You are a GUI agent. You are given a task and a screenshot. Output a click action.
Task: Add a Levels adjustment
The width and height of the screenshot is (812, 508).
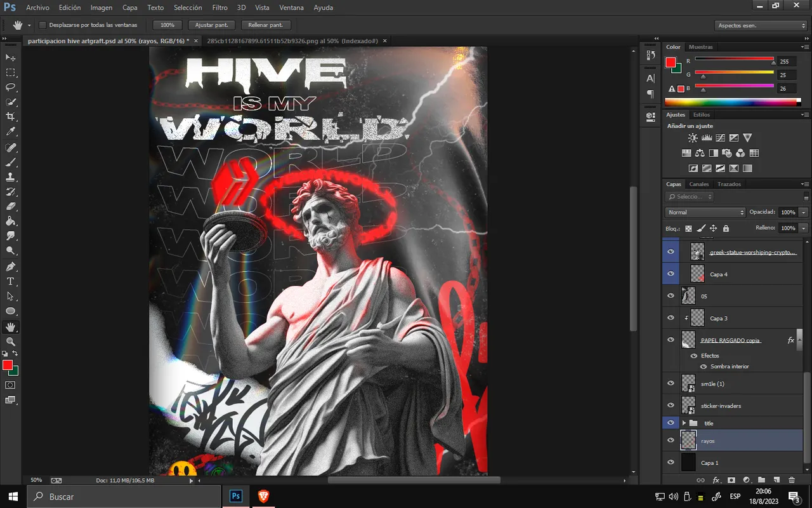[x=707, y=138]
